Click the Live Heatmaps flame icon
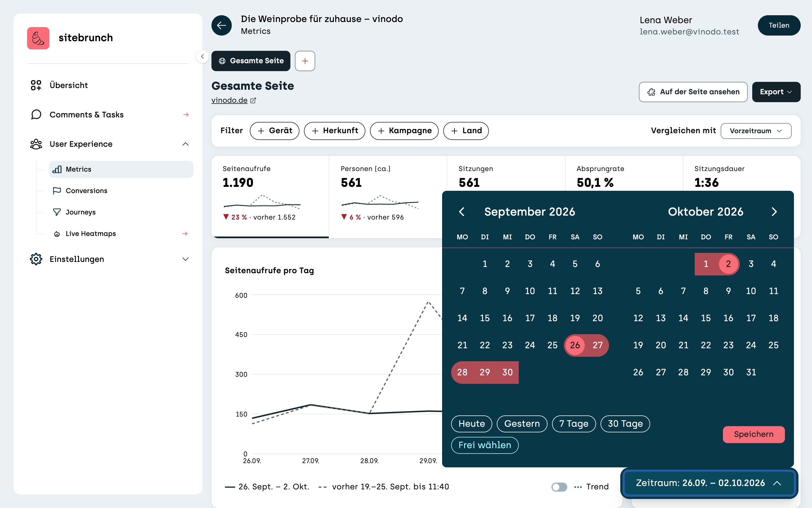This screenshot has width=812, height=508. click(x=57, y=234)
